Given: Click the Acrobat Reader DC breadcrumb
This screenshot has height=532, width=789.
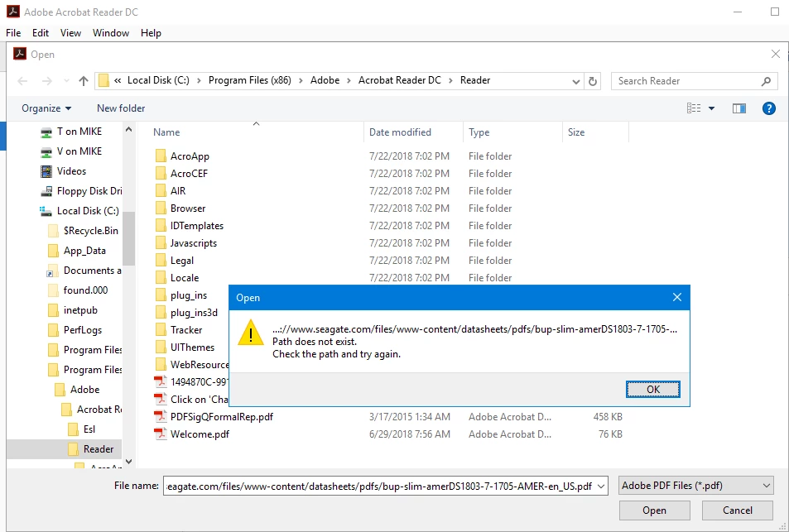Looking at the screenshot, I should click(x=400, y=80).
